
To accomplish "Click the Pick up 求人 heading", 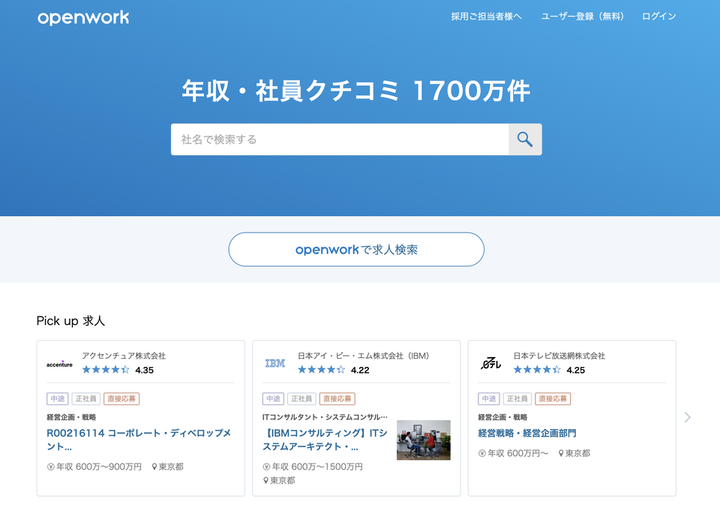I will coord(71,321).
